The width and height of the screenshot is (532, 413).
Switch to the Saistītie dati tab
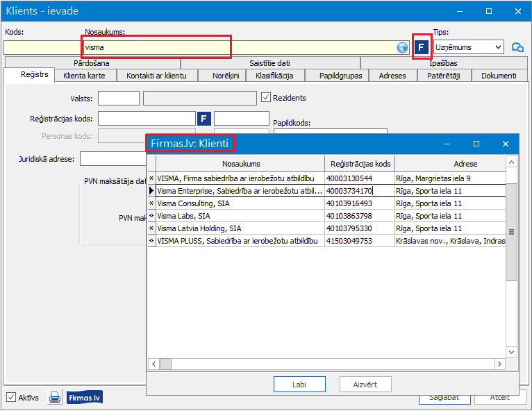point(269,63)
